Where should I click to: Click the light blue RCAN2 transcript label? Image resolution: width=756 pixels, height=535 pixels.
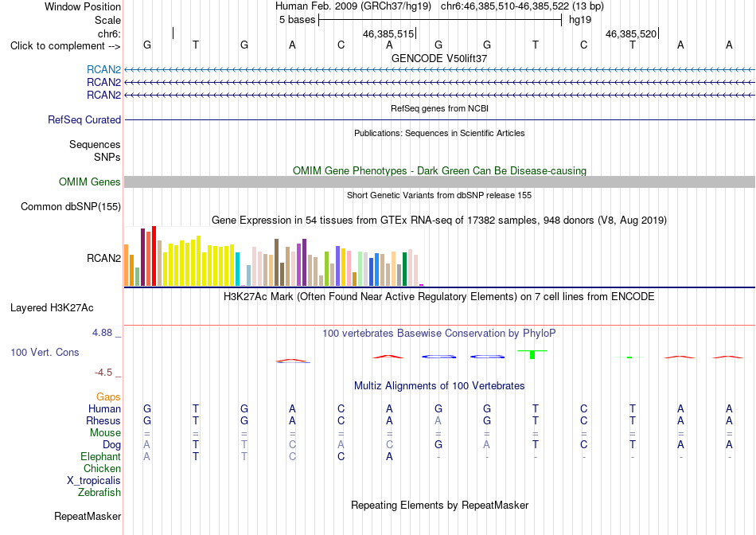point(103,69)
